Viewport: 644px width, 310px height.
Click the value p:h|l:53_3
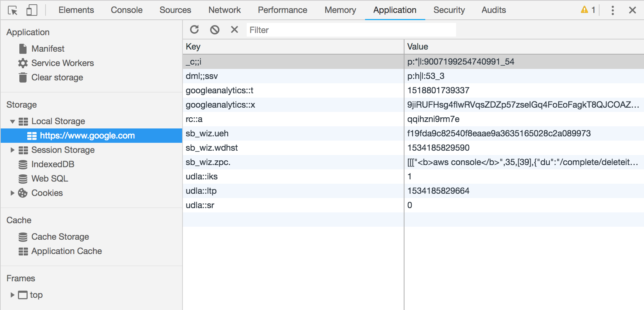click(x=426, y=76)
